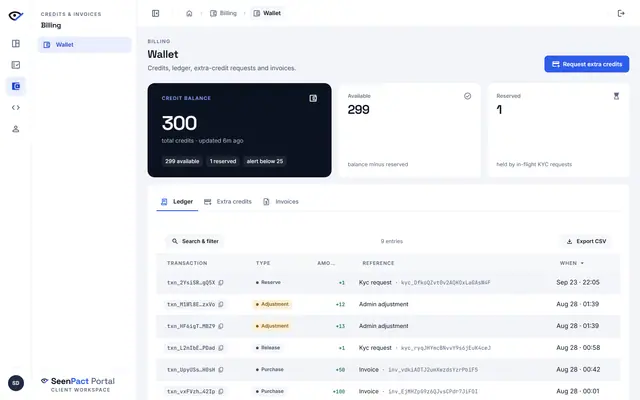Copy transaction ID txn_M1WlBE…zxVo

tap(221, 304)
